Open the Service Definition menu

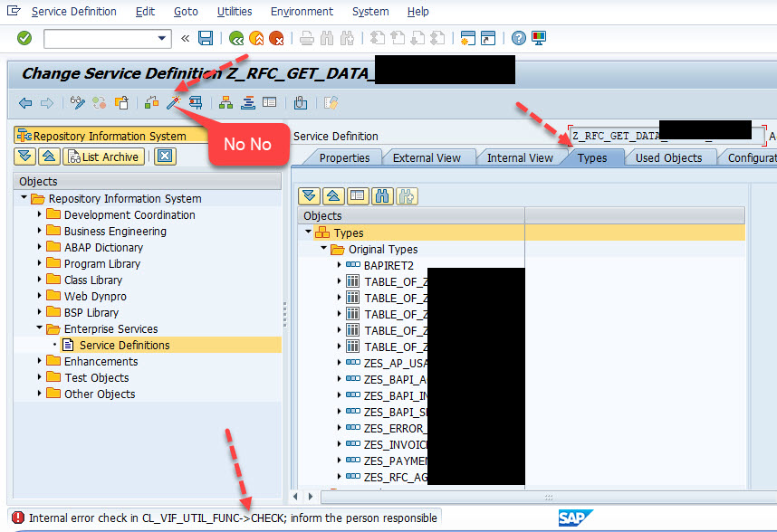74,12
